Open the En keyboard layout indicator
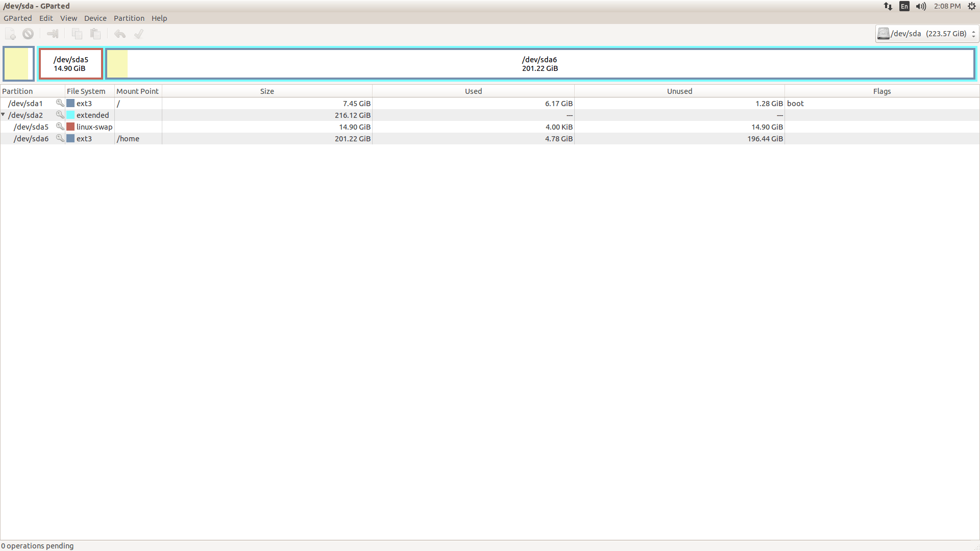Viewport: 980px width, 551px height. (904, 6)
